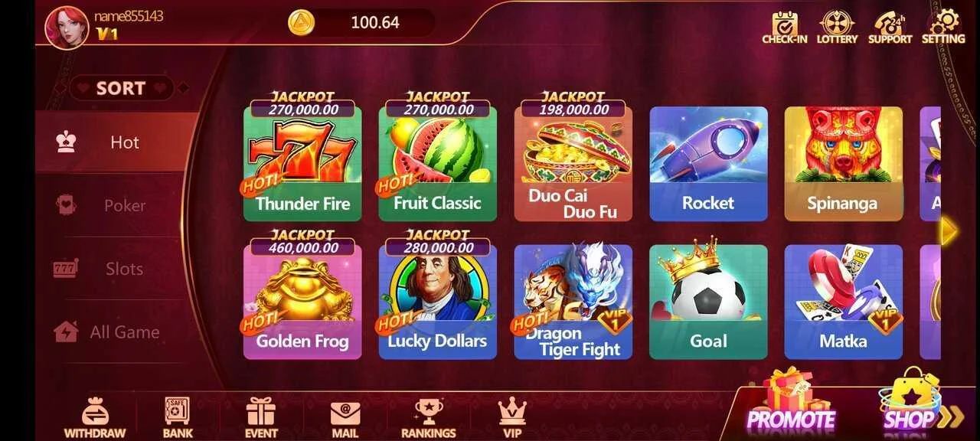Launch the Thunder Fire game tile
This screenshot has height=441, width=980.
point(302,164)
